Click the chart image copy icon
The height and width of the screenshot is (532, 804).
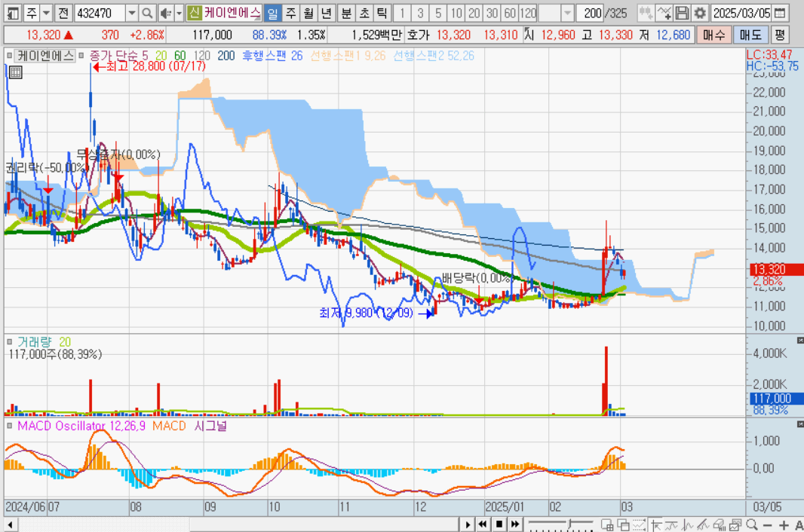click(735, 524)
